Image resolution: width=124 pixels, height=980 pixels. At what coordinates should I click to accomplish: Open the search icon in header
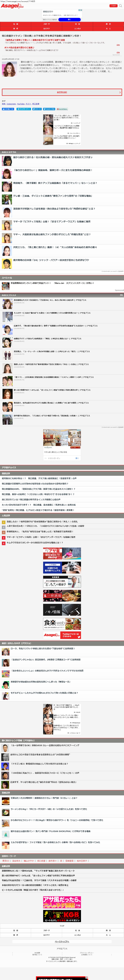121,6
